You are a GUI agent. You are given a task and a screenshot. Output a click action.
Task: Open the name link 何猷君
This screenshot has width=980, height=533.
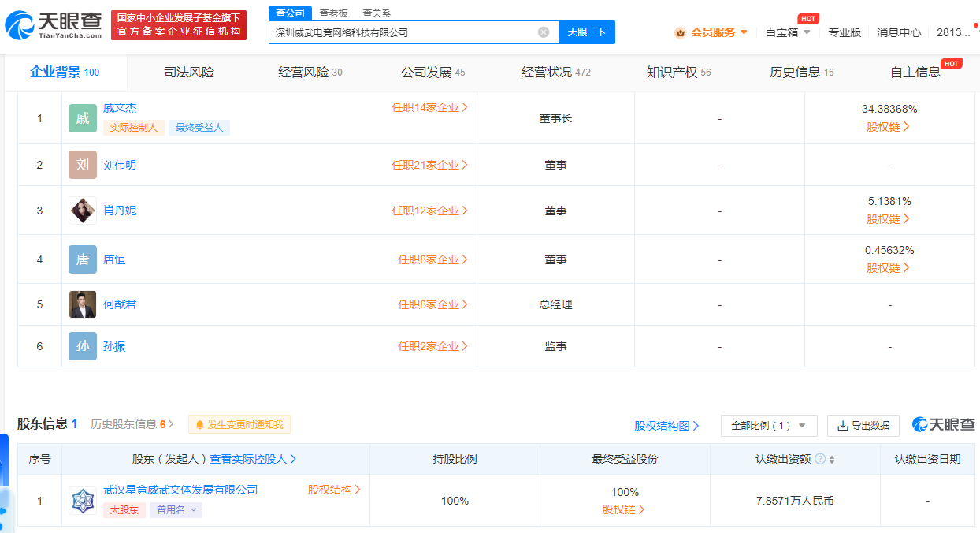click(120, 304)
